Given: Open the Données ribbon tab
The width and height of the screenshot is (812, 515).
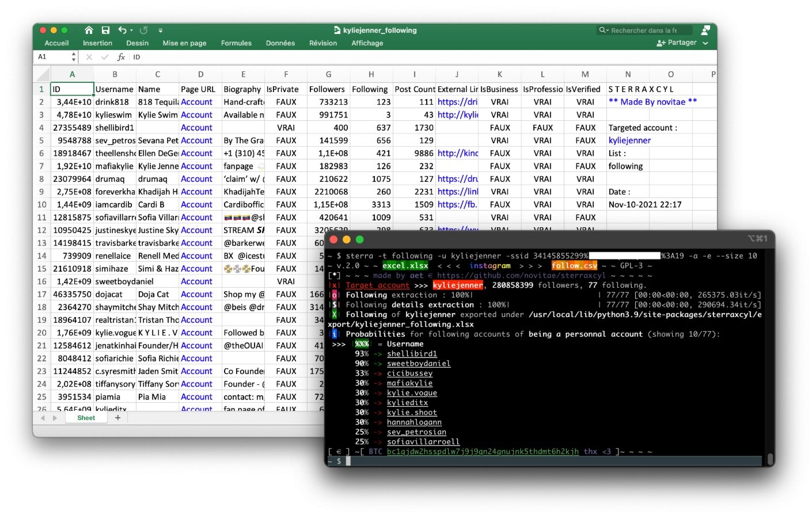Looking at the screenshot, I should [280, 43].
